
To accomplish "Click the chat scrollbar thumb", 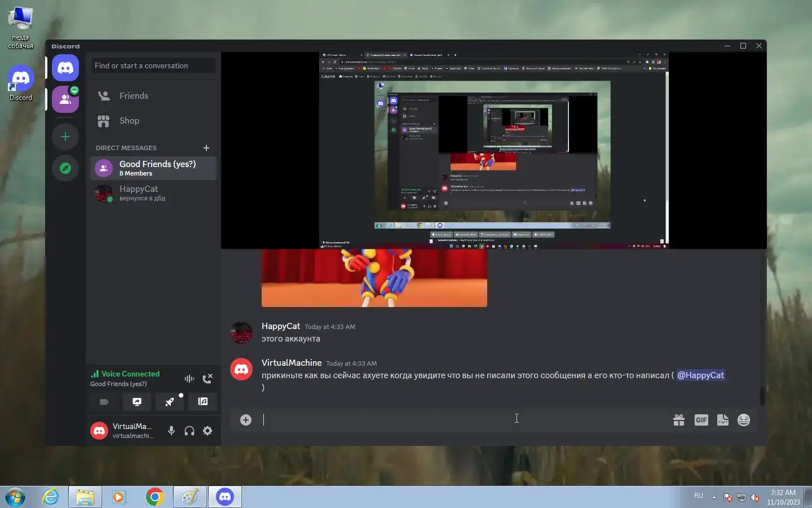I will click(762, 396).
